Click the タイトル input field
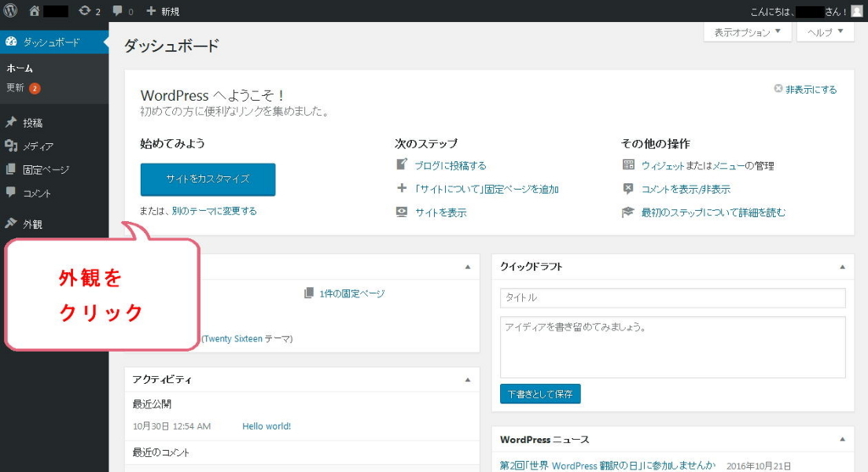 pos(672,297)
